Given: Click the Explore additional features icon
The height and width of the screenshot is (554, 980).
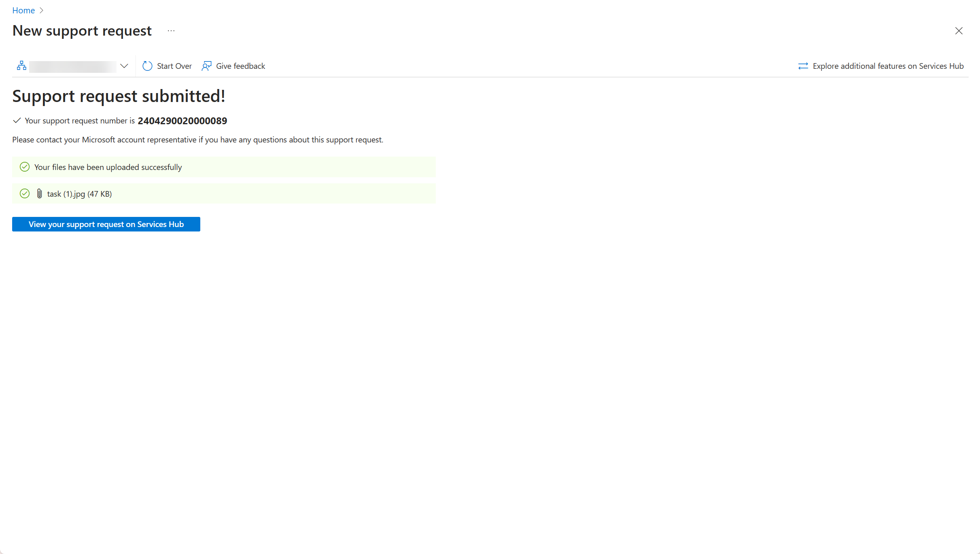Looking at the screenshot, I should click(802, 65).
